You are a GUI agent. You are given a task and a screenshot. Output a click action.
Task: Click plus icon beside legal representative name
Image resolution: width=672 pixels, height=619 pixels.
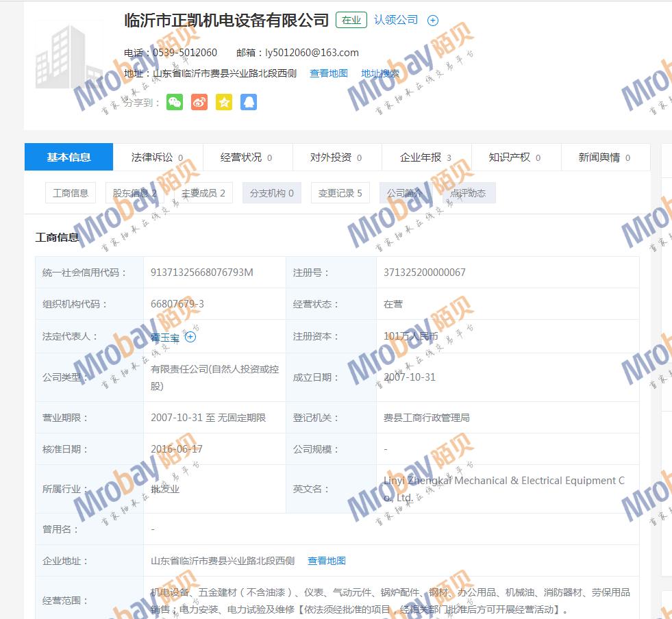tap(190, 337)
